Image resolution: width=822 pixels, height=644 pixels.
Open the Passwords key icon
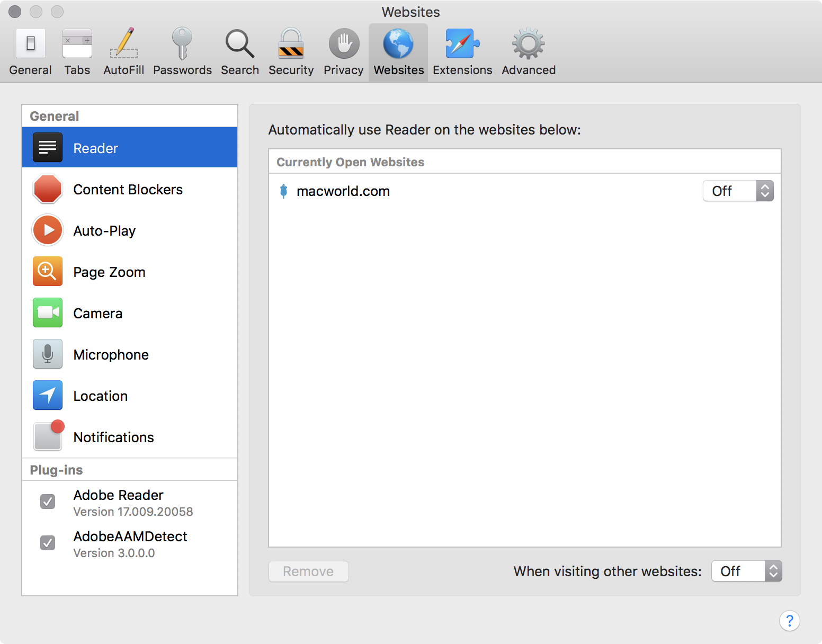tap(182, 43)
